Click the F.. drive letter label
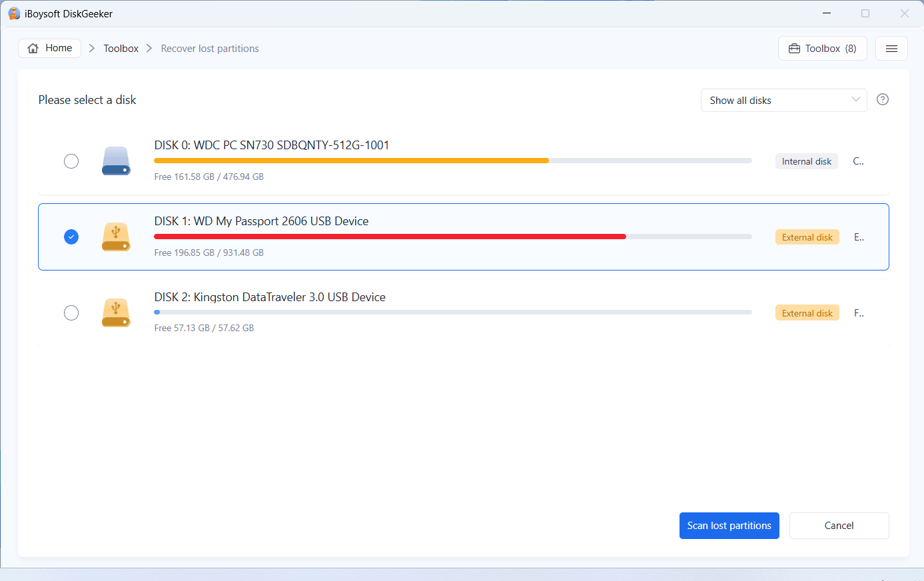 859,313
